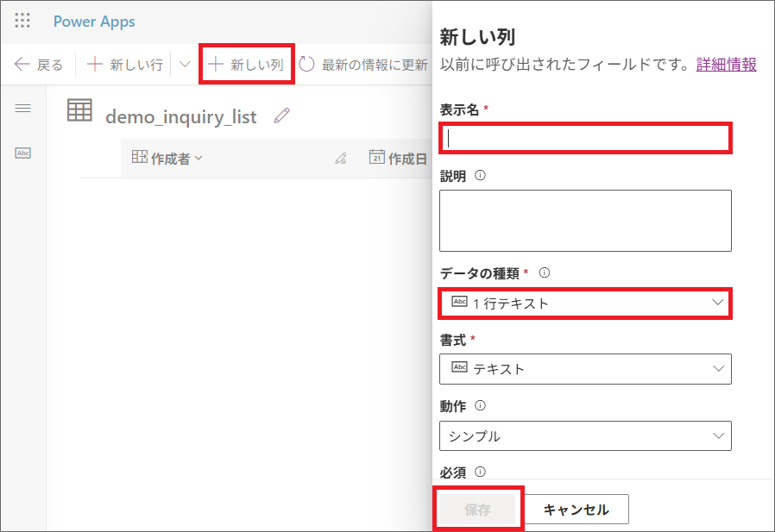
Task: Show info tooltip for 必須
Action: (480, 472)
